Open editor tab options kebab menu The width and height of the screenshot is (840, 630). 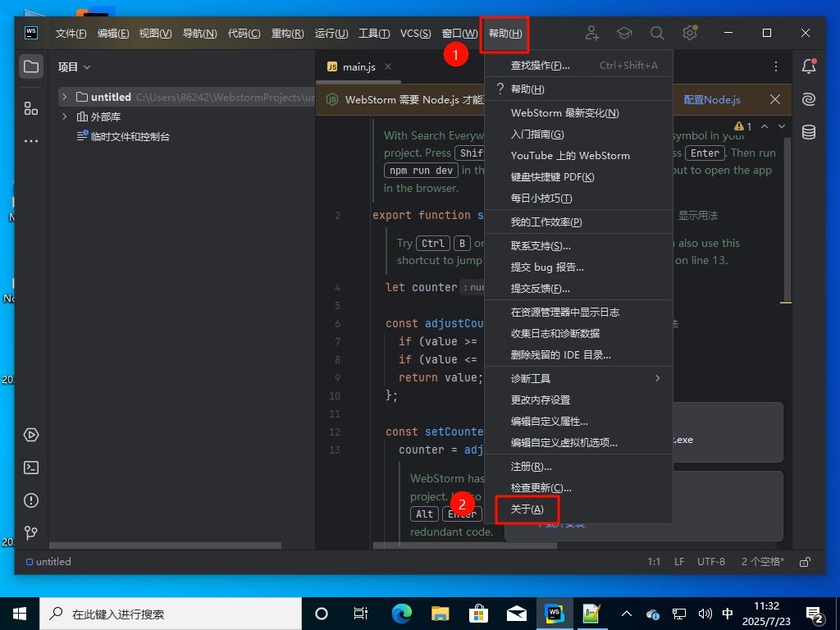point(776,66)
